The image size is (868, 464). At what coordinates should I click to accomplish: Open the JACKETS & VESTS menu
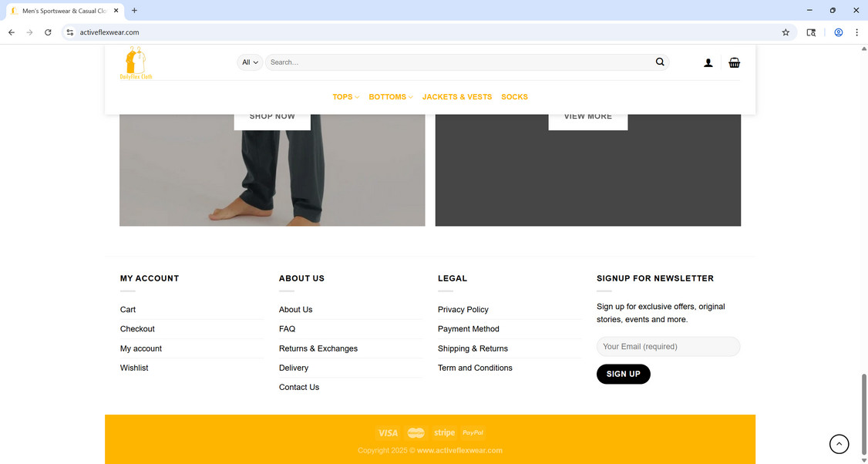click(x=457, y=96)
